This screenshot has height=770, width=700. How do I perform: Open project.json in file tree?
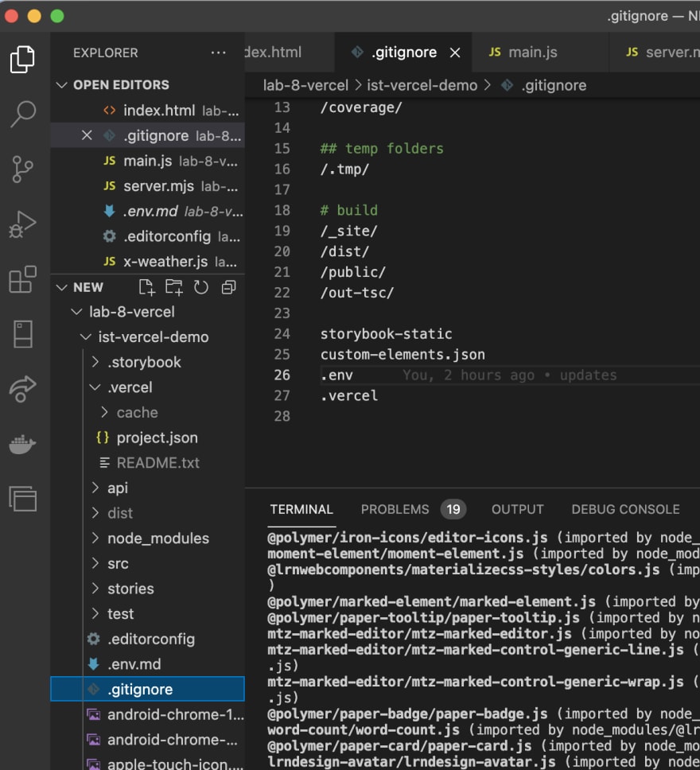pyautogui.click(x=147, y=437)
